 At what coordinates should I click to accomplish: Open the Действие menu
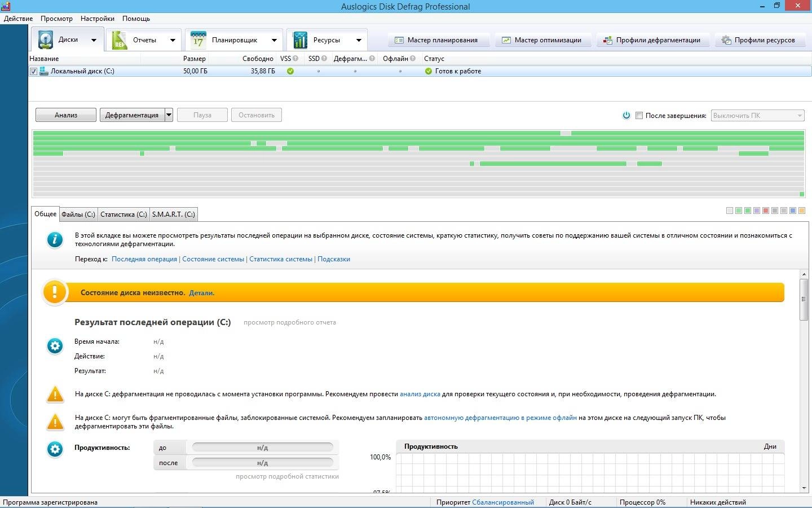(18, 18)
